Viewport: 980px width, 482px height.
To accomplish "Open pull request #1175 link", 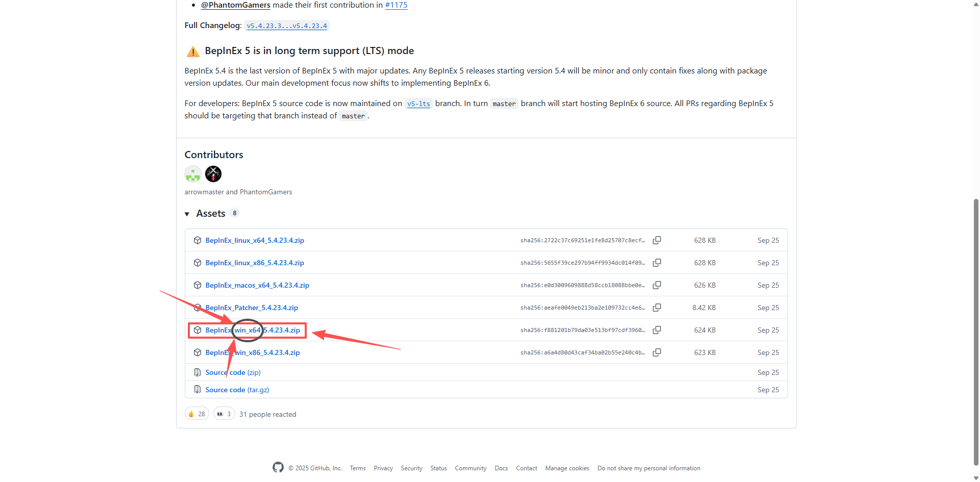I will click(x=396, y=5).
